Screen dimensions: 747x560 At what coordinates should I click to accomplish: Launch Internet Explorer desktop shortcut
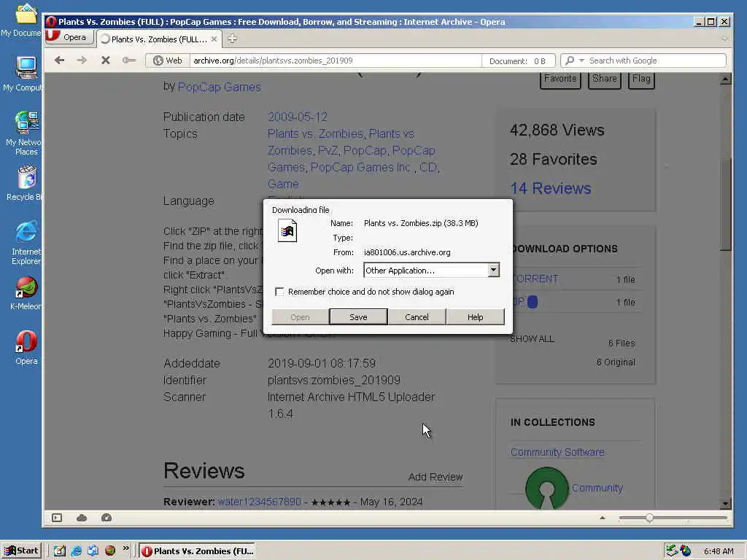26,243
